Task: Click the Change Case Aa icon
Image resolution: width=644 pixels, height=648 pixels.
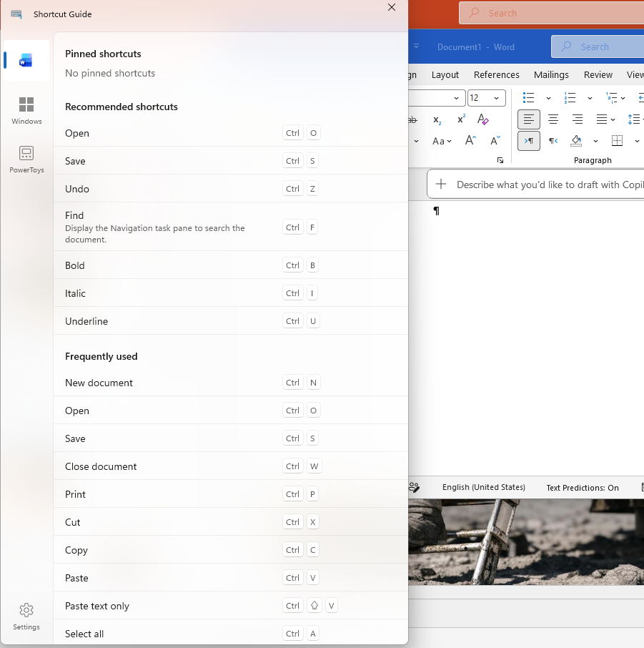Action: pyautogui.click(x=442, y=141)
